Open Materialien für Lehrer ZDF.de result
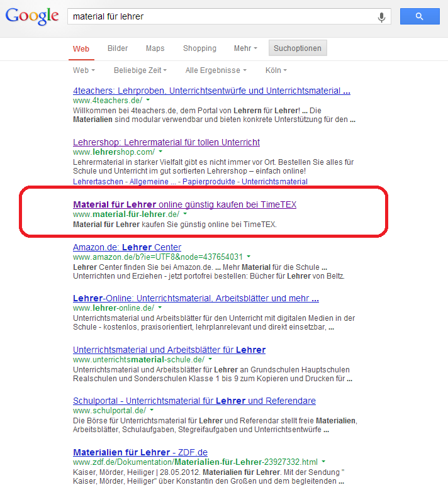Viewport: 448px width, 490px height. point(140,452)
